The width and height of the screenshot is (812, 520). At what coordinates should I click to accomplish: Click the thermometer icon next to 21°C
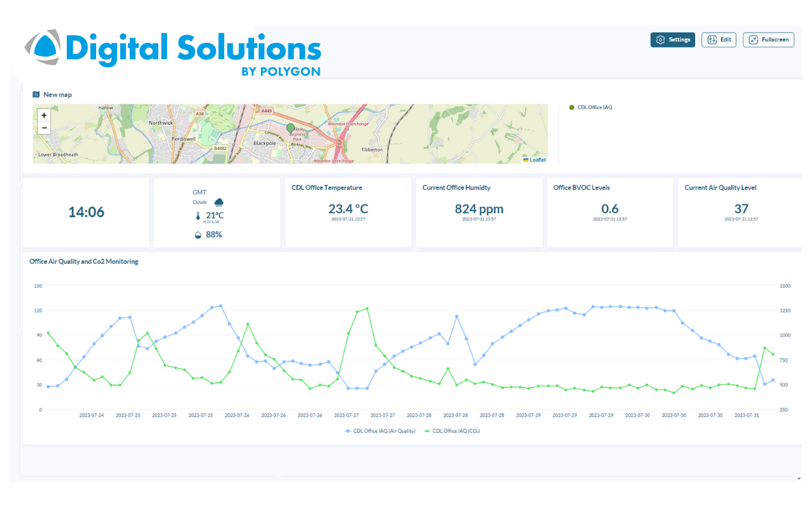pos(197,216)
